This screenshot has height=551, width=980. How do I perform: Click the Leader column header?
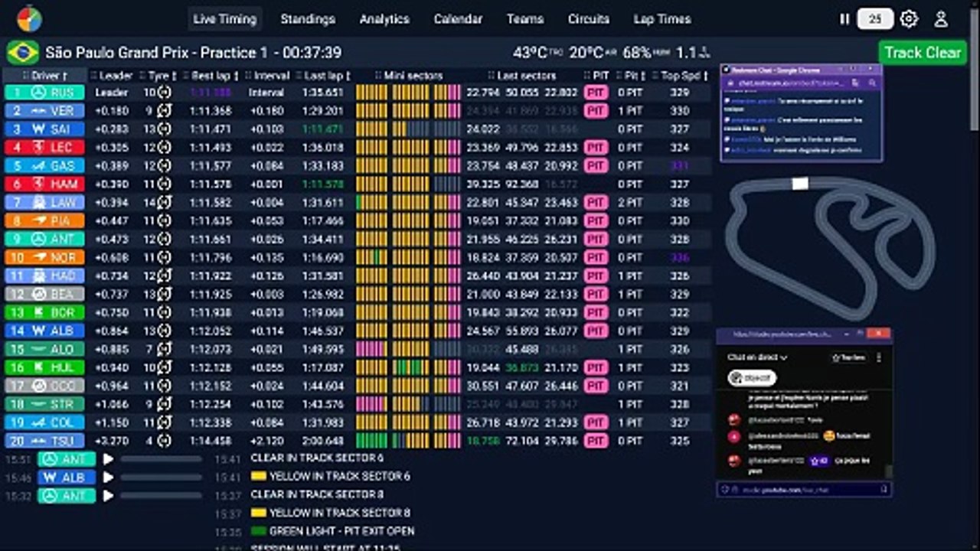[112, 76]
